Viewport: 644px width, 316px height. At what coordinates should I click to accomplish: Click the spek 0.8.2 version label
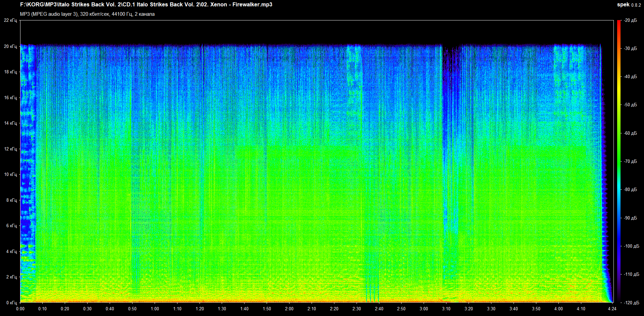[x=629, y=5]
